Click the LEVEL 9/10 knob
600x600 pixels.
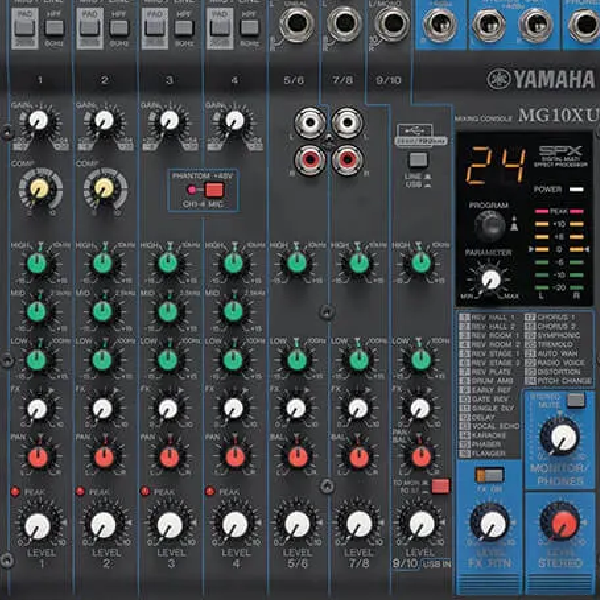(422, 526)
